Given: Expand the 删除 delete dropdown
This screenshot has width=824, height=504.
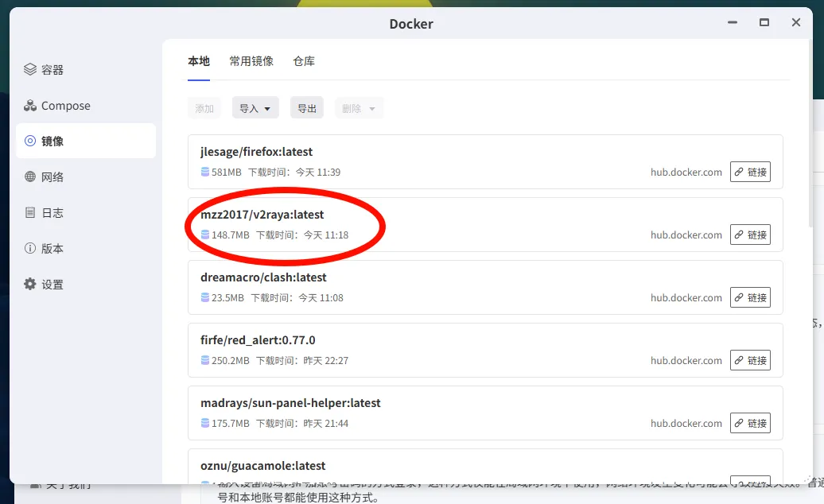Looking at the screenshot, I should pyautogui.click(x=359, y=108).
